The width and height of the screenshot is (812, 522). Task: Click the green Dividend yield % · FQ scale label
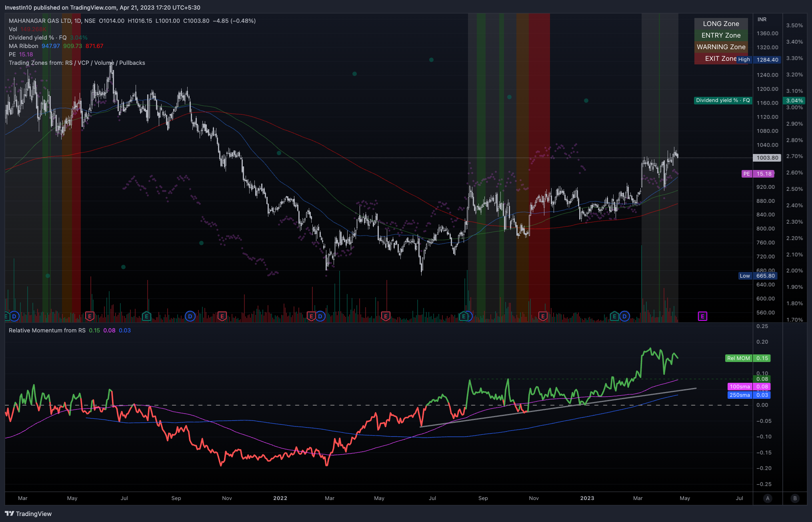click(x=723, y=100)
